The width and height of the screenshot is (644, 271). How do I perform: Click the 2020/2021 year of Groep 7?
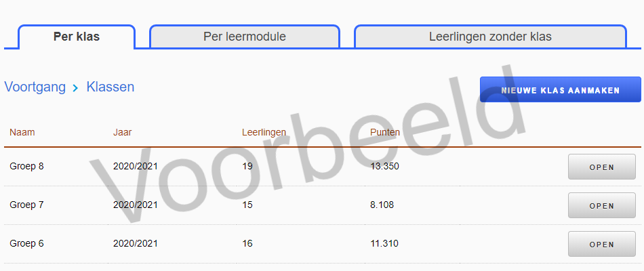click(x=136, y=205)
